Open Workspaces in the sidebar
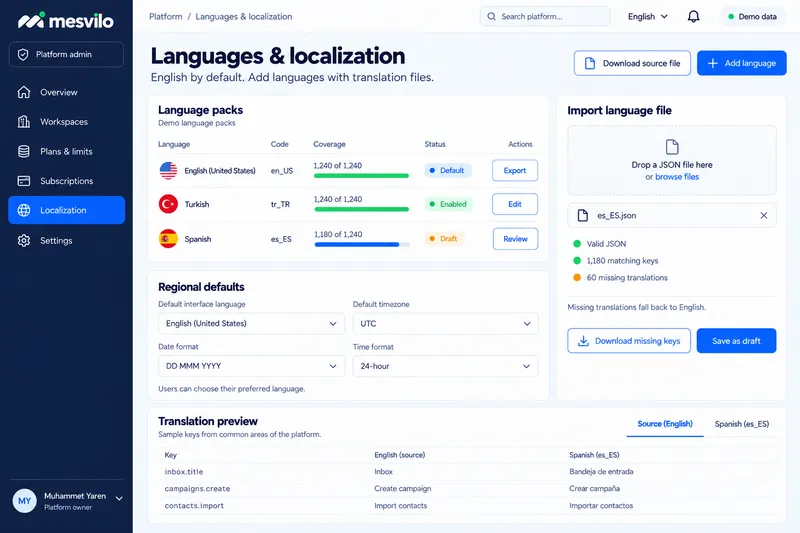 click(66, 122)
